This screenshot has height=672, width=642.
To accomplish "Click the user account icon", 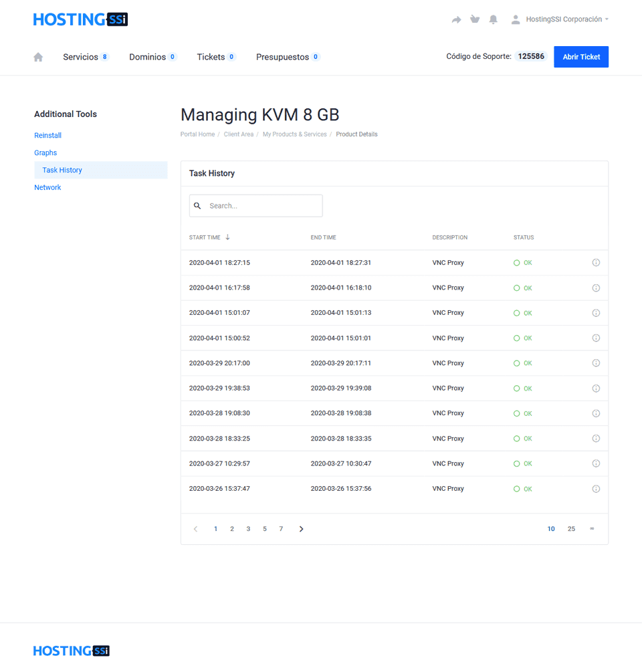I will click(516, 19).
